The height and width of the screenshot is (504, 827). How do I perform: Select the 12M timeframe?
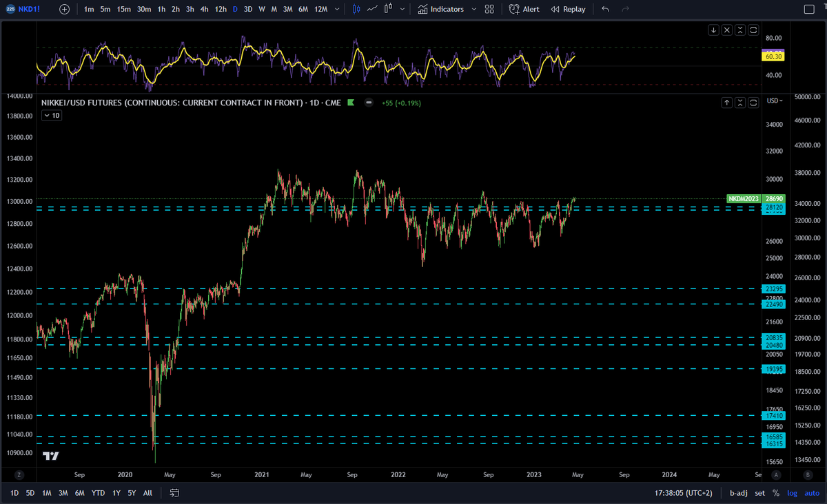coord(320,9)
